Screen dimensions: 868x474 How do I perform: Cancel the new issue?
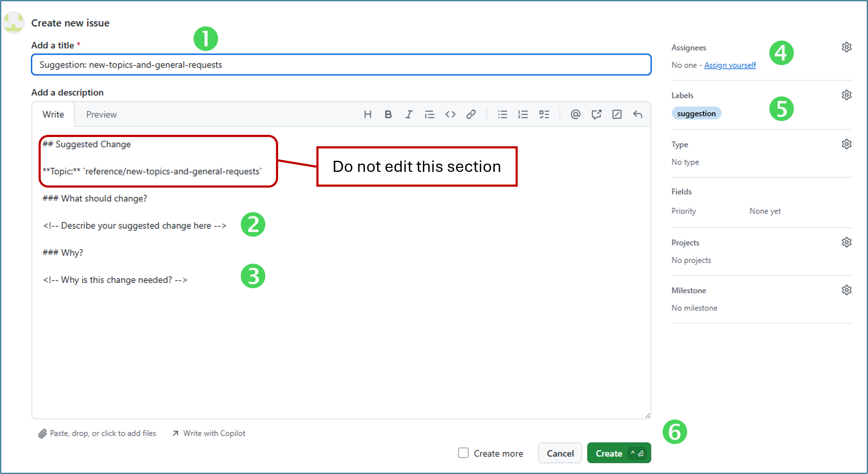pos(560,453)
